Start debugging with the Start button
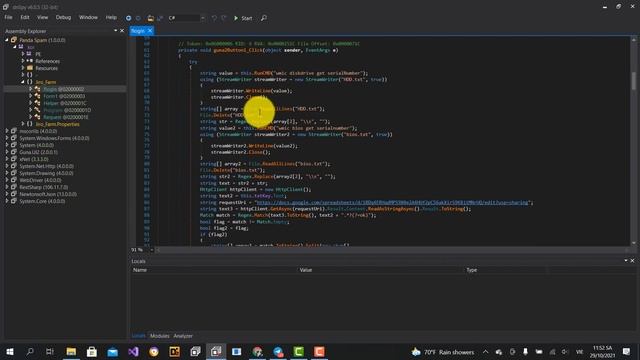This screenshot has height=360, width=640. [x=243, y=18]
